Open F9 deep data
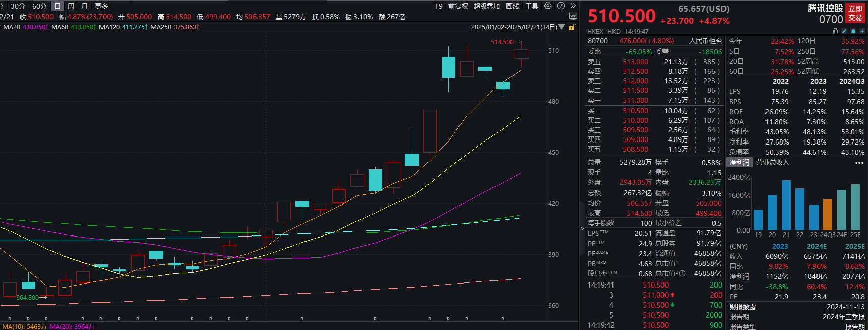The height and width of the screenshot is (330, 868). click(439, 6)
